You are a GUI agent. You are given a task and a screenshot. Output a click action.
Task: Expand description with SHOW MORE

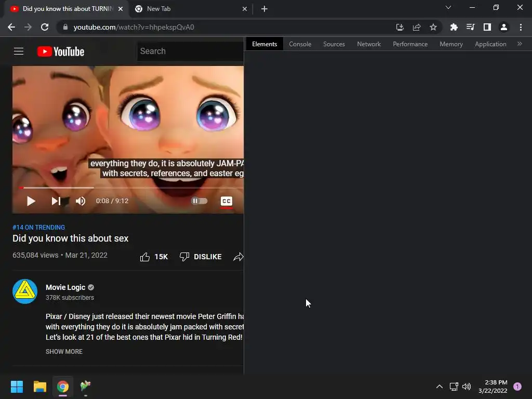coord(64,352)
